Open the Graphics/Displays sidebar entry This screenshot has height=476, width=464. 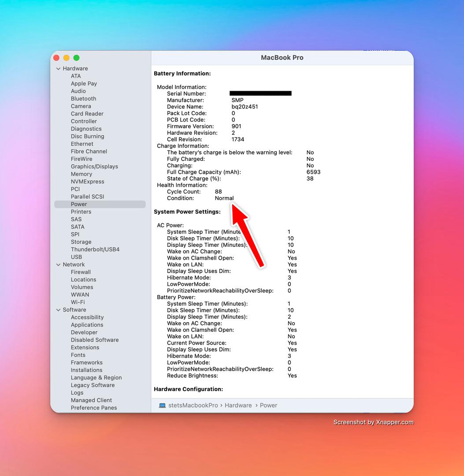pos(94,167)
